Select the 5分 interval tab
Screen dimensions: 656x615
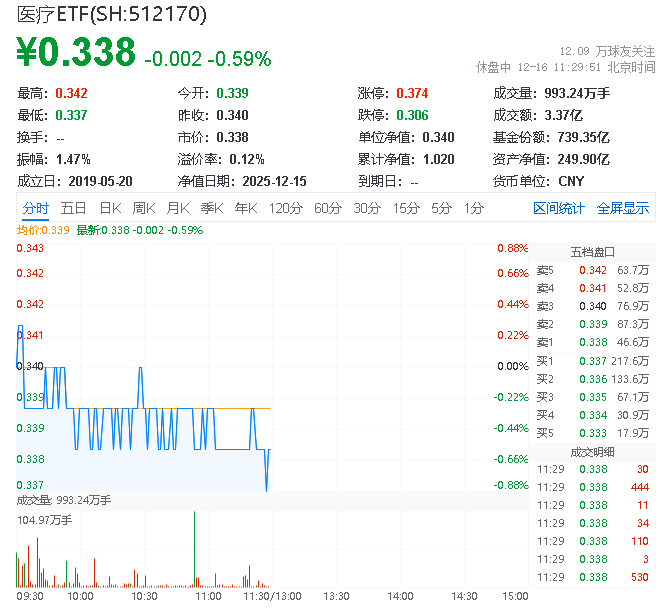tap(441, 208)
